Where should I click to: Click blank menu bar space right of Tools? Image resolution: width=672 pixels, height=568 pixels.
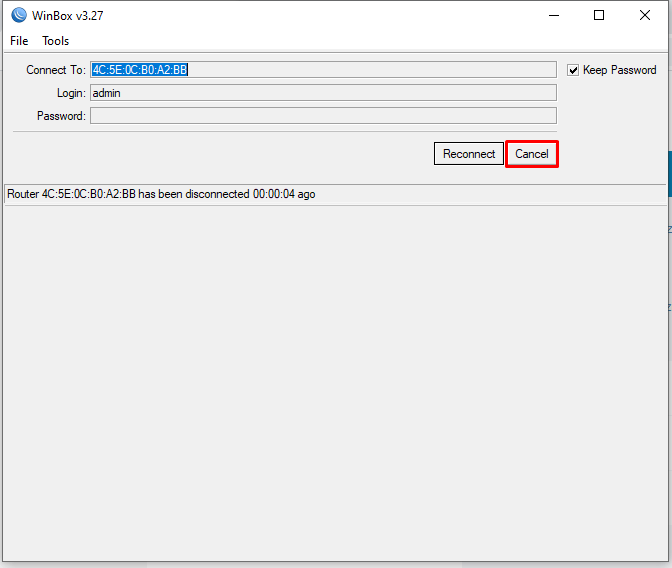coord(350,41)
